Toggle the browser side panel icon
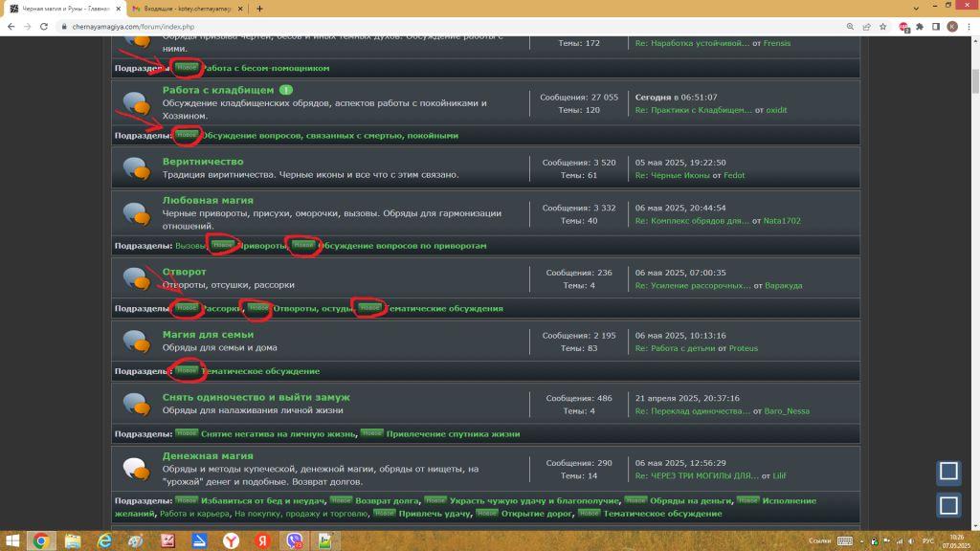Viewport: 980px width, 551px height. pyautogui.click(x=936, y=27)
